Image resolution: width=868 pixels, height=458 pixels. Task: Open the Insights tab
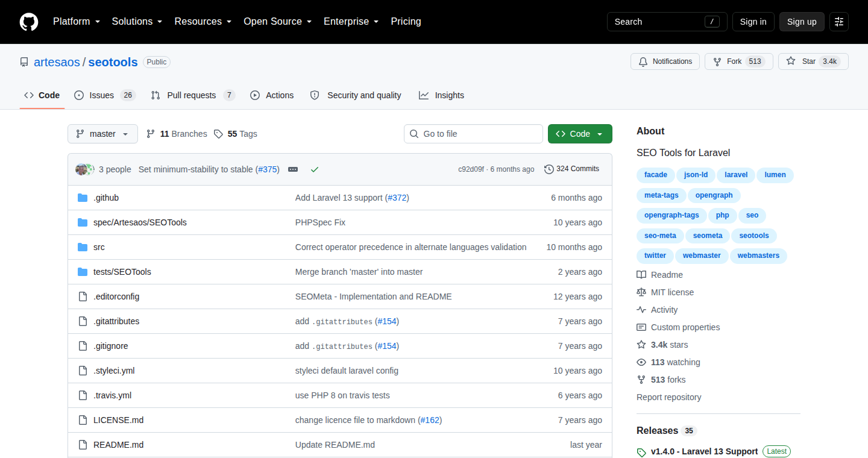pyautogui.click(x=442, y=95)
